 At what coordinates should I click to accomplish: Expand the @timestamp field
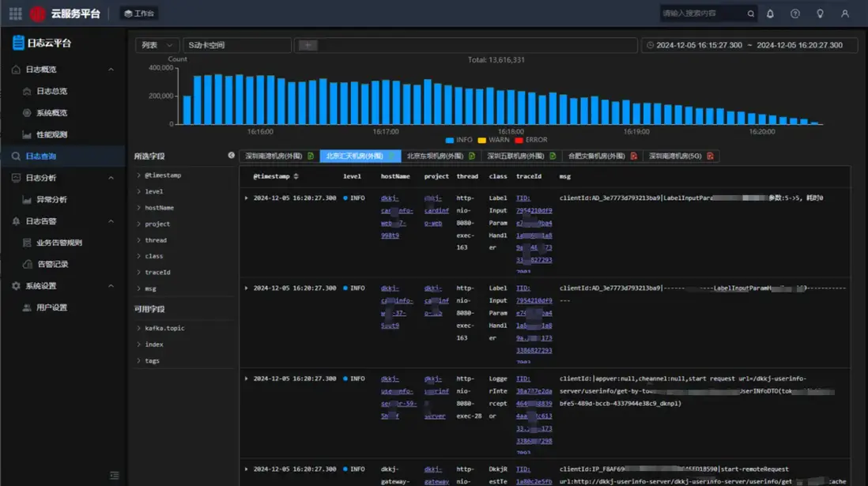138,175
